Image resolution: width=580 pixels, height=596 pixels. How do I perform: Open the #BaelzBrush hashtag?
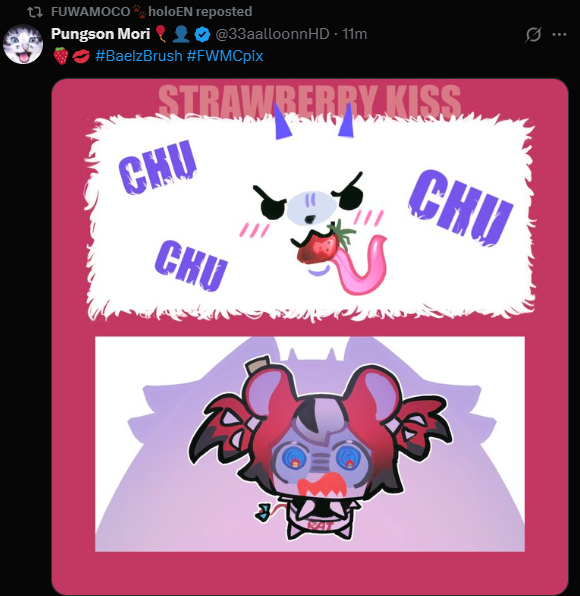click(x=139, y=56)
